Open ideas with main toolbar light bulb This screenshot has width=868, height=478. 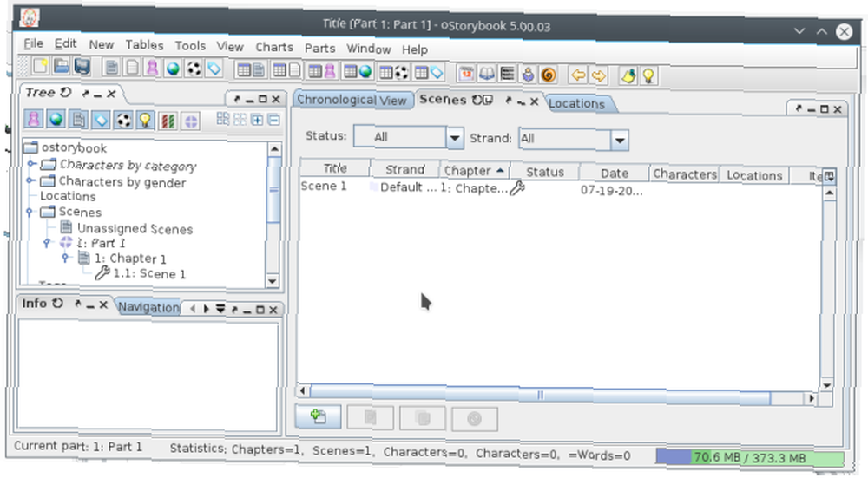click(648, 75)
